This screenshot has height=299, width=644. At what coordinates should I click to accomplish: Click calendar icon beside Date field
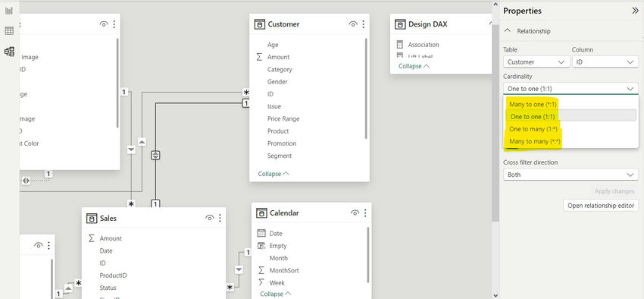point(261,233)
